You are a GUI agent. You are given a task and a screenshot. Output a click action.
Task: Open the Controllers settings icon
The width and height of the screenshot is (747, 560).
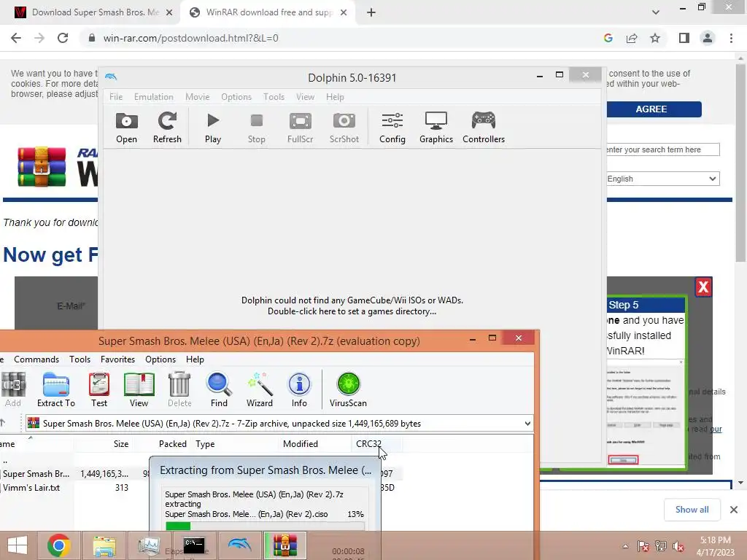tap(484, 127)
